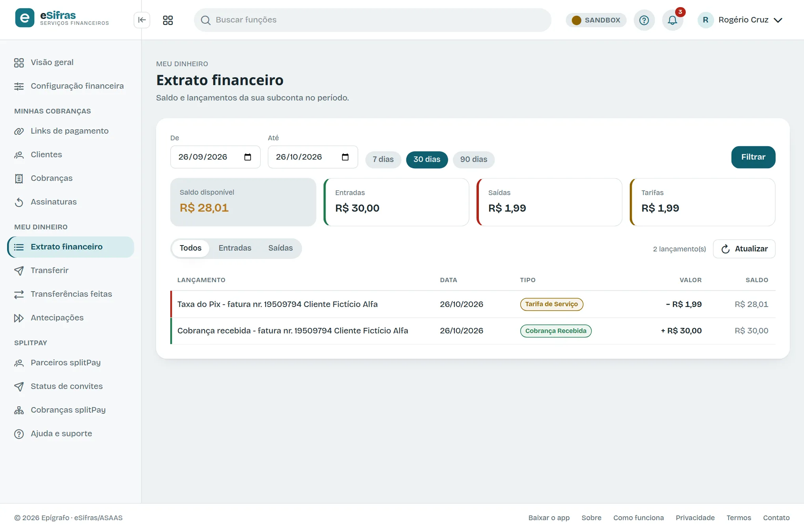The image size is (804, 532).
Task: Open calendar picker on the Até date field
Action: (345, 157)
